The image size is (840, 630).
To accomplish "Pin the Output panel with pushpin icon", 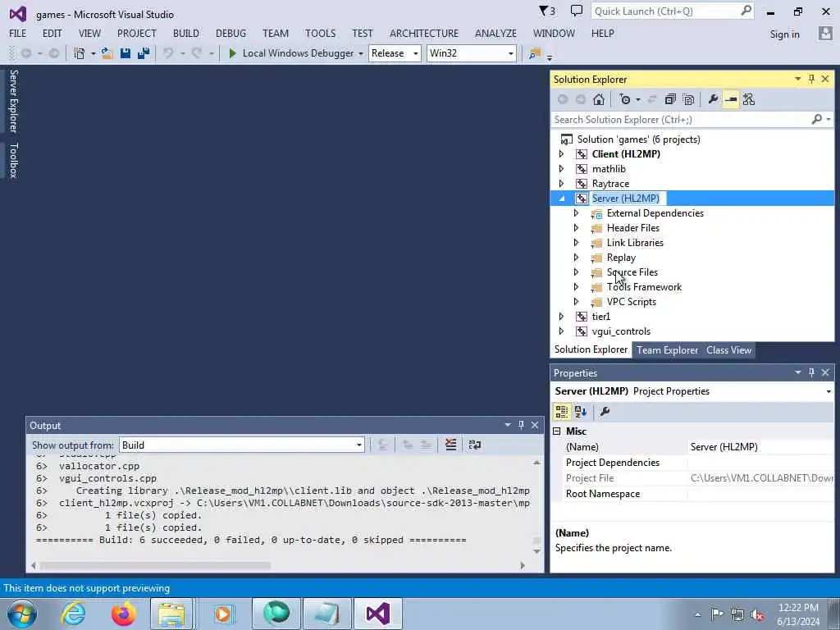I will coord(521,425).
